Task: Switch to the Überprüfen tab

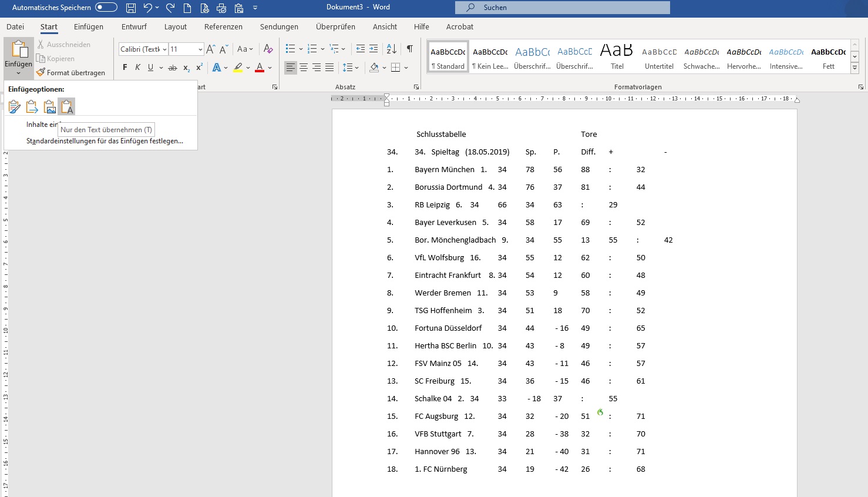Action: click(x=335, y=26)
